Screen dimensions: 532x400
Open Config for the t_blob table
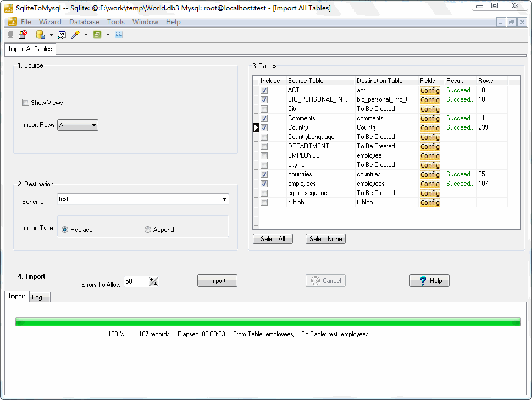430,202
